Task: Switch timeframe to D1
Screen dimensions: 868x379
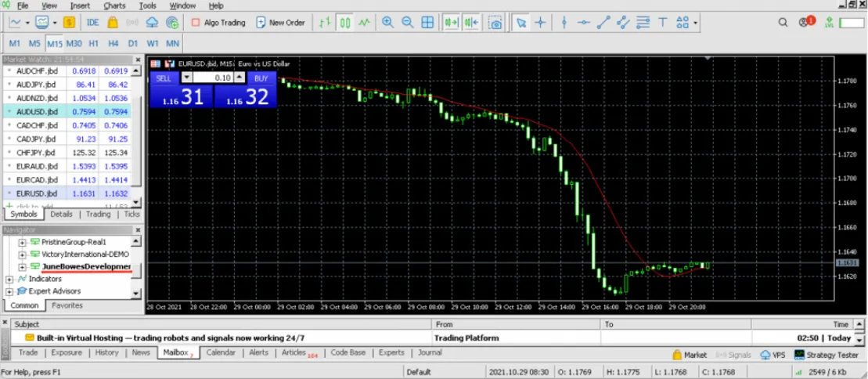Action: coord(133,43)
